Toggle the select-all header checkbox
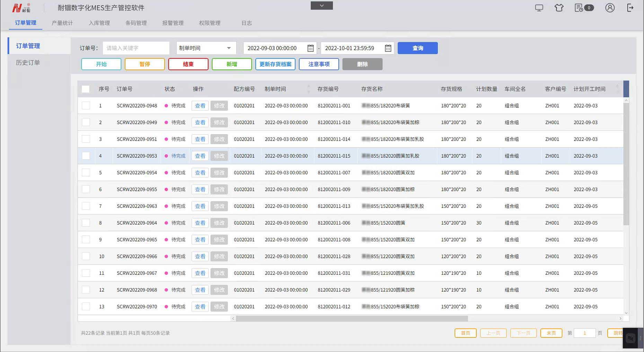The height and width of the screenshot is (352, 644). point(86,89)
